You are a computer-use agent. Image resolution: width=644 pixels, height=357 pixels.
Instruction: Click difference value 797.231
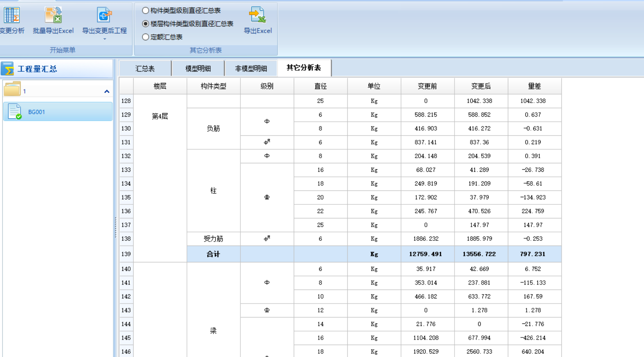(x=533, y=254)
